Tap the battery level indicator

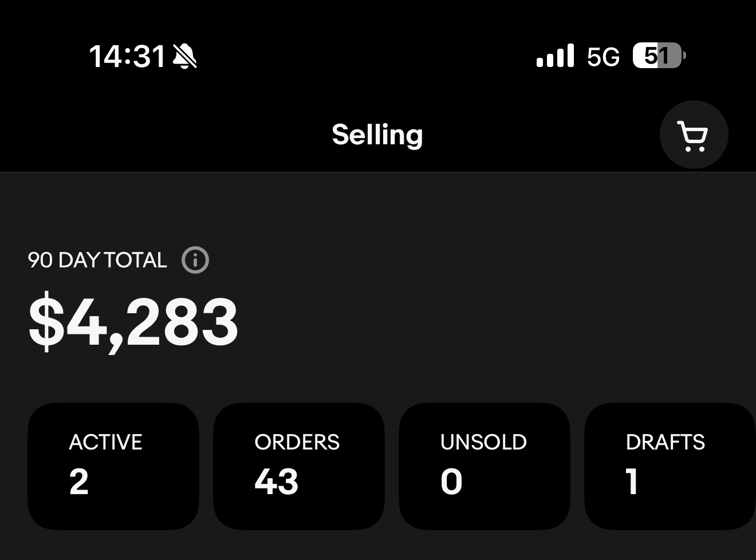click(x=658, y=56)
